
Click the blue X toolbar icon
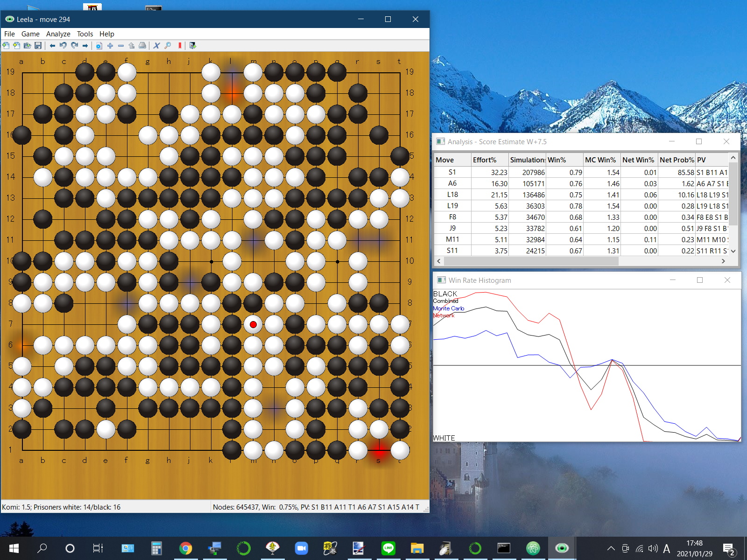157,46
